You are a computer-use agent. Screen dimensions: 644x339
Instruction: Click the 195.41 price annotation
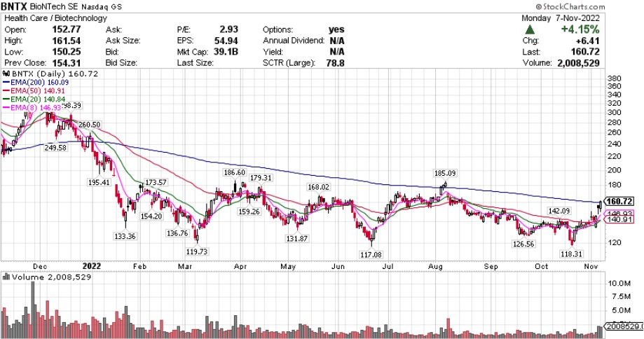(x=99, y=182)
